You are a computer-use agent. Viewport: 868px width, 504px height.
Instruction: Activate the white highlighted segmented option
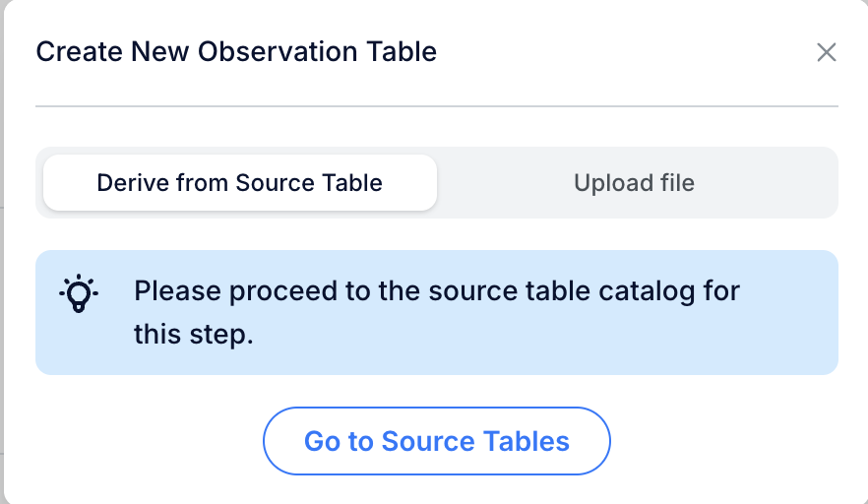pos(240,183)
